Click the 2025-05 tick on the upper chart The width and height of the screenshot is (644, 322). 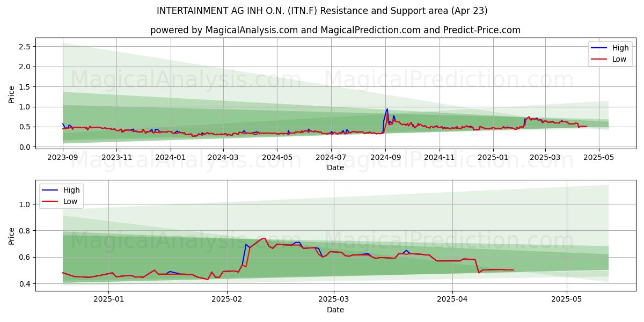pyautogui.click(x=598, y=158)
